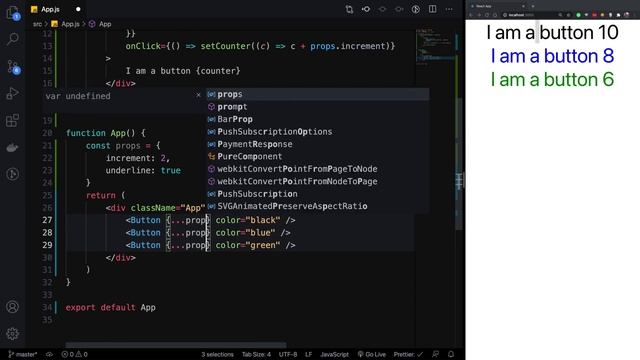Image resolution: width=640 pixels, height=360 pixels.
Task: Click the code minimap preview
Action: (435, 46)
